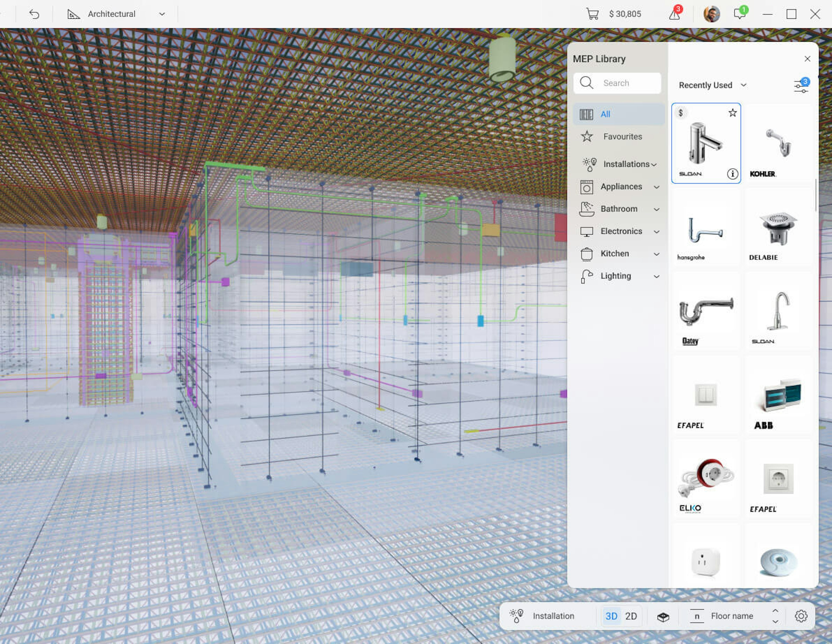The height and width of the screenshot is (644, 832).
Task: Open the user profile avatar
Action: pos(711,14)
